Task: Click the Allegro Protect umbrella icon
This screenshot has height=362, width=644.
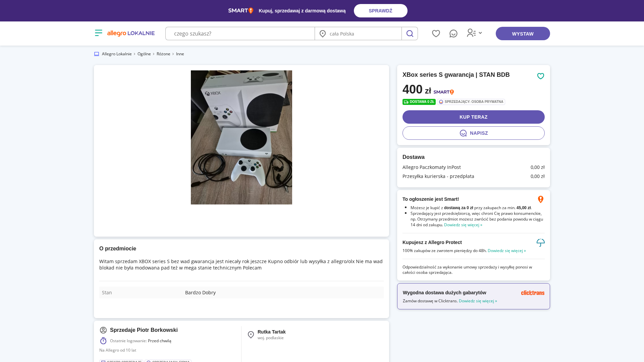Action: (540, 242)
